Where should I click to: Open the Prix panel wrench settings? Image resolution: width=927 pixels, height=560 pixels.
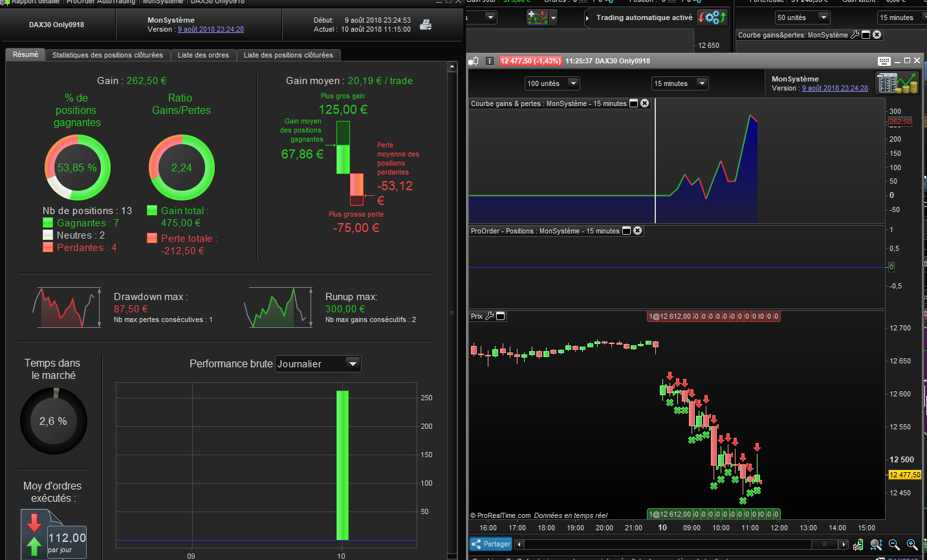[x=490, y=316]
